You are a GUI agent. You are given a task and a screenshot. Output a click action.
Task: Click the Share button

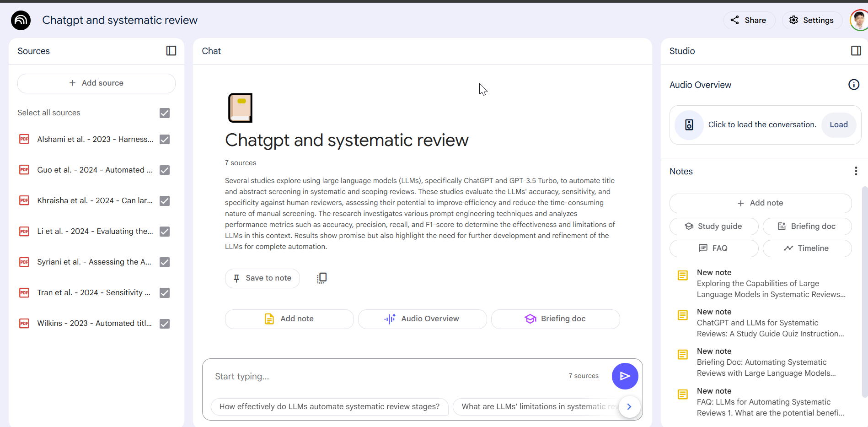pos(749,20)
